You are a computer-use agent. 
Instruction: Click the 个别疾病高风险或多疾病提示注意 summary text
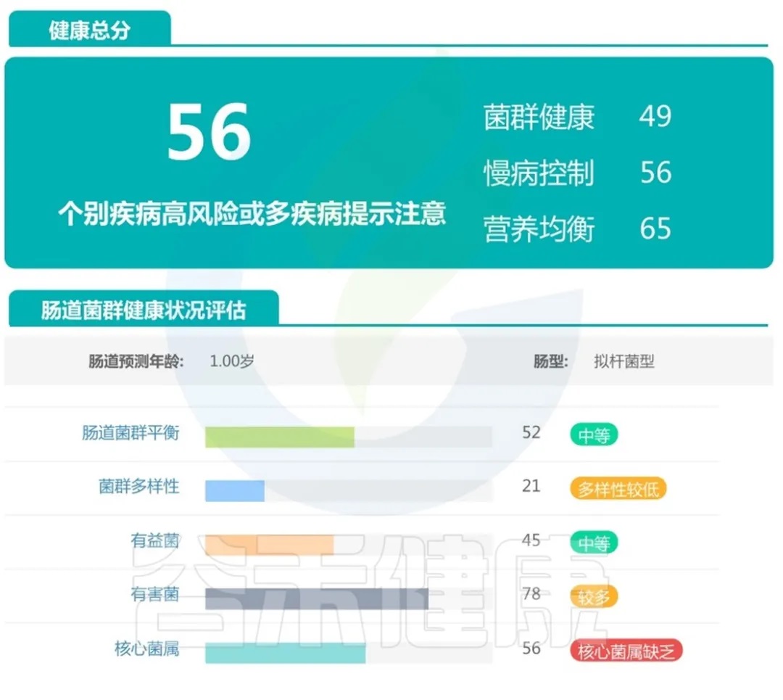click(x=251, y=215)
